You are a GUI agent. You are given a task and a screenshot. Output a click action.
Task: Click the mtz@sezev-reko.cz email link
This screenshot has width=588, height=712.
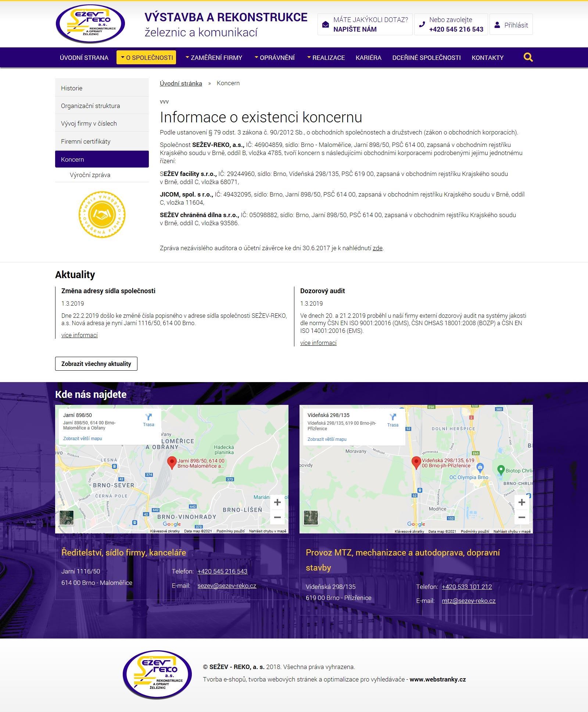click(x=469, y=601)
